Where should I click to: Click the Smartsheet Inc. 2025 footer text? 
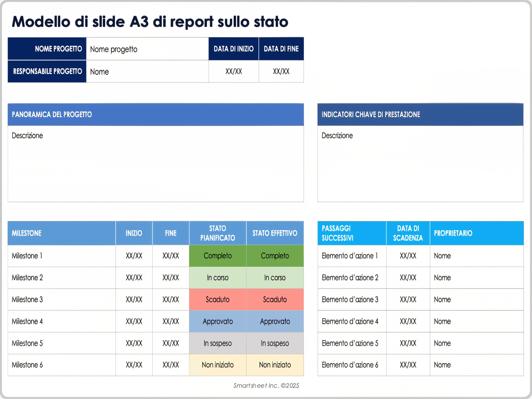point(266,385)
